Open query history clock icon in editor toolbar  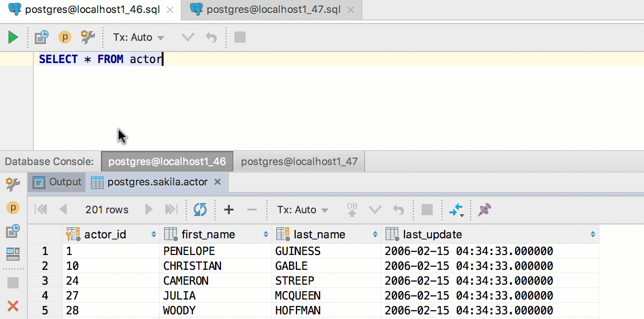[x=42, y=37]
